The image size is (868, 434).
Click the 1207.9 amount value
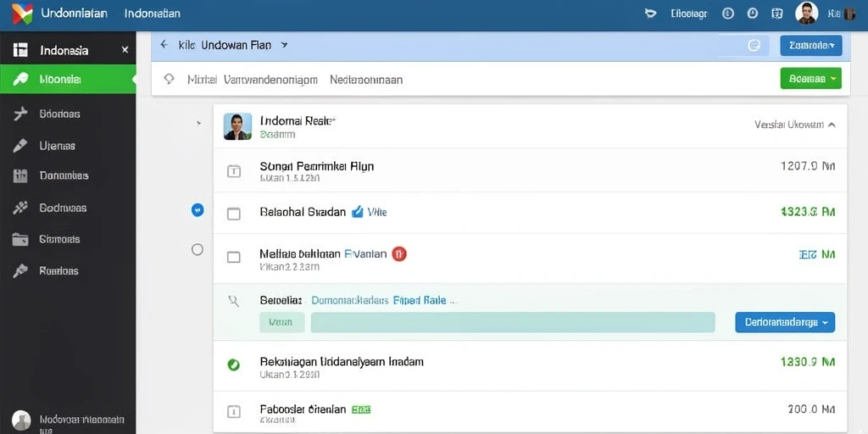tap(808, 165)
